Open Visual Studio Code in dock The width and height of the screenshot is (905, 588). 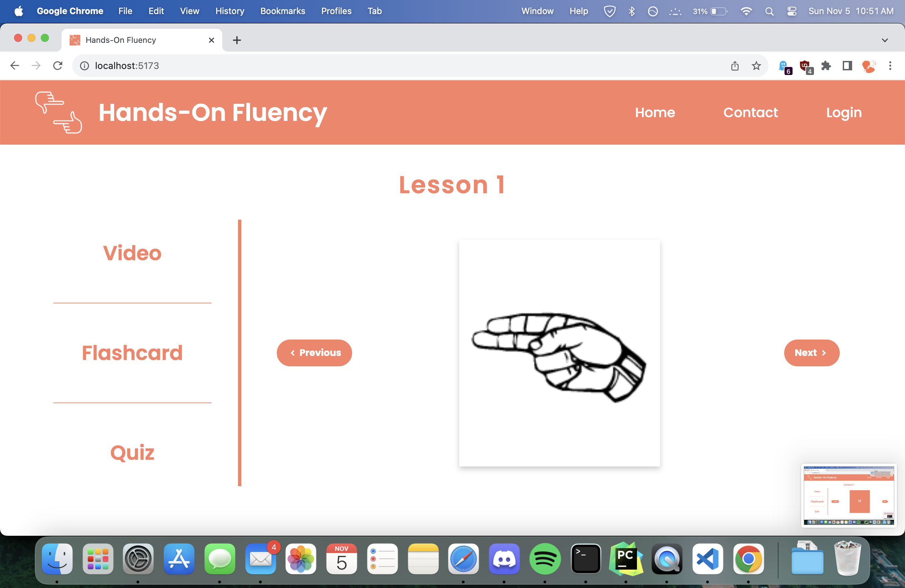point(707,559)
